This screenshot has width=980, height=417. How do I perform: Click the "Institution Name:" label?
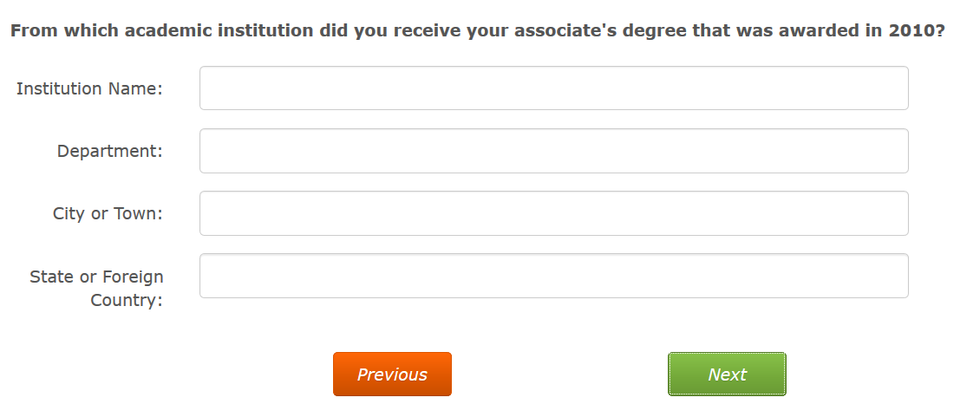click(89, 88)
